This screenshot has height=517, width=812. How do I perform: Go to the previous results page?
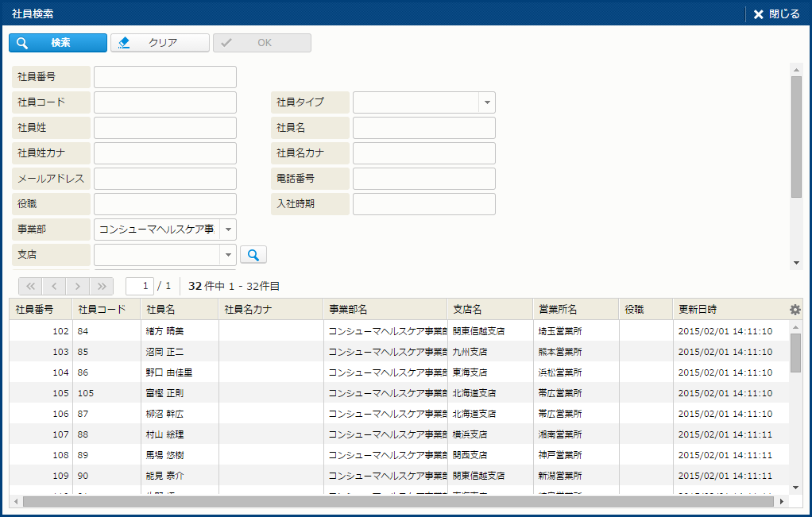coord(54,286)
